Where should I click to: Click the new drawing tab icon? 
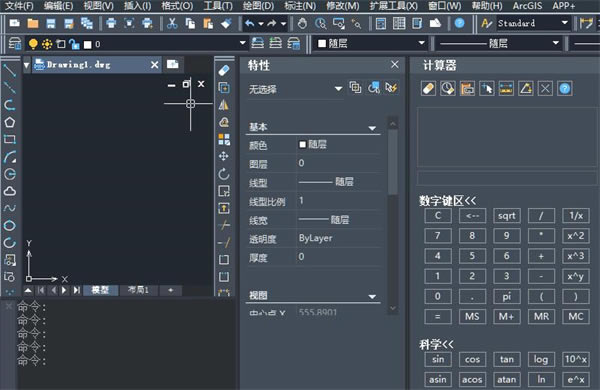click(173, 64)
